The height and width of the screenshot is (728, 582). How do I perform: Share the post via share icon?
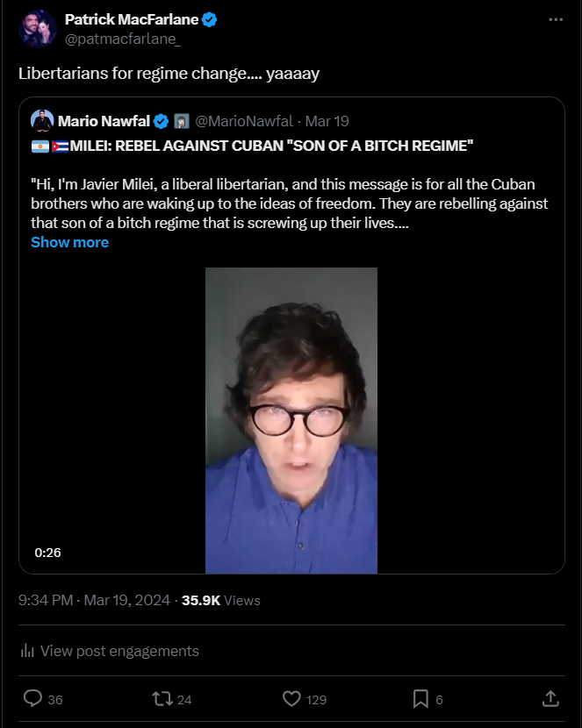tap(550, 698)
